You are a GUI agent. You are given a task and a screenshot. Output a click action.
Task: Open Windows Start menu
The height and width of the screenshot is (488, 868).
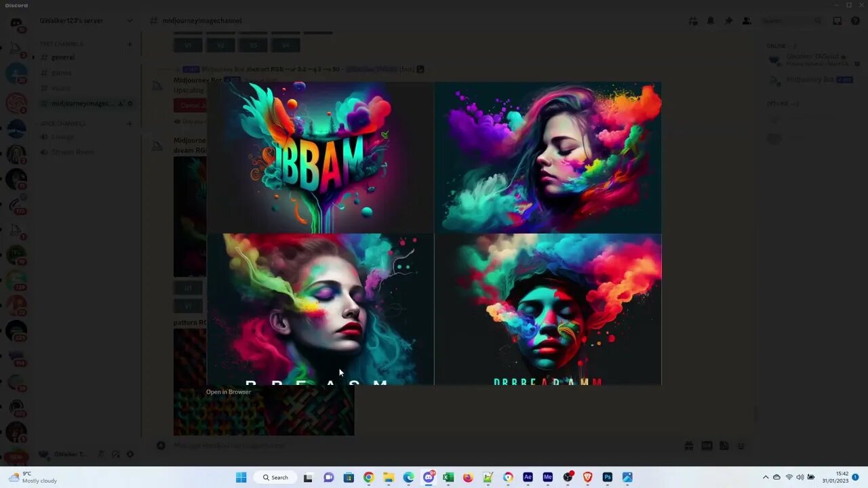(x=241, y=477)
